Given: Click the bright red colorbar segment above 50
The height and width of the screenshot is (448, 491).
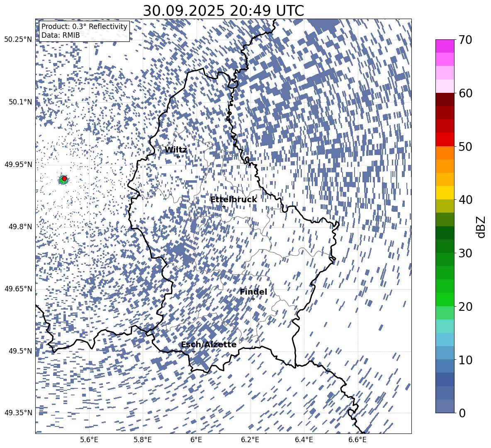Looking at the screenshot, I should 445,140.
